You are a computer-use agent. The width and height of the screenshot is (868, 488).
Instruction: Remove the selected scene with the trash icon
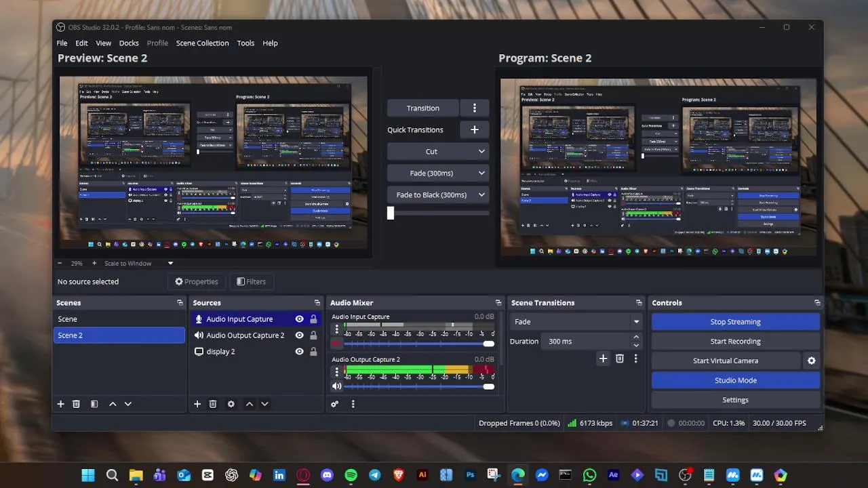click(x=76, y=404)
